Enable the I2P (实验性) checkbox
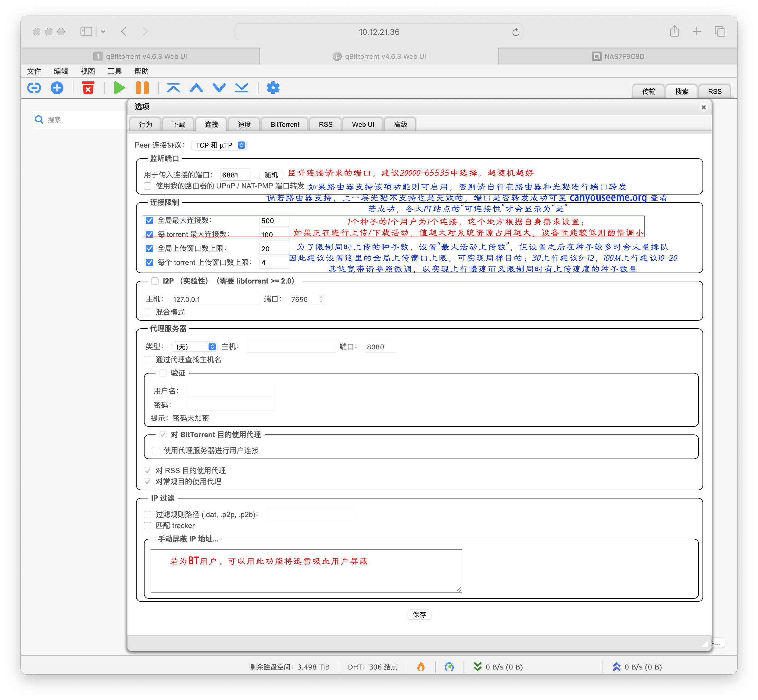 click(155, 281)
